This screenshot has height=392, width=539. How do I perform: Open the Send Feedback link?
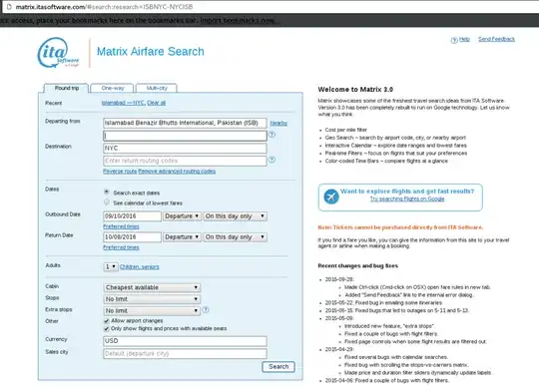coord(496,39)
